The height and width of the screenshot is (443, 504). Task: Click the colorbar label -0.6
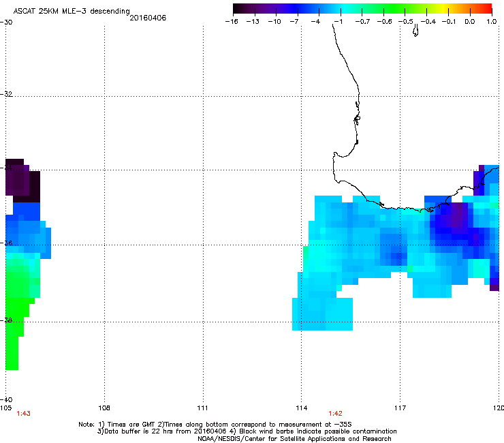(384, 22)
